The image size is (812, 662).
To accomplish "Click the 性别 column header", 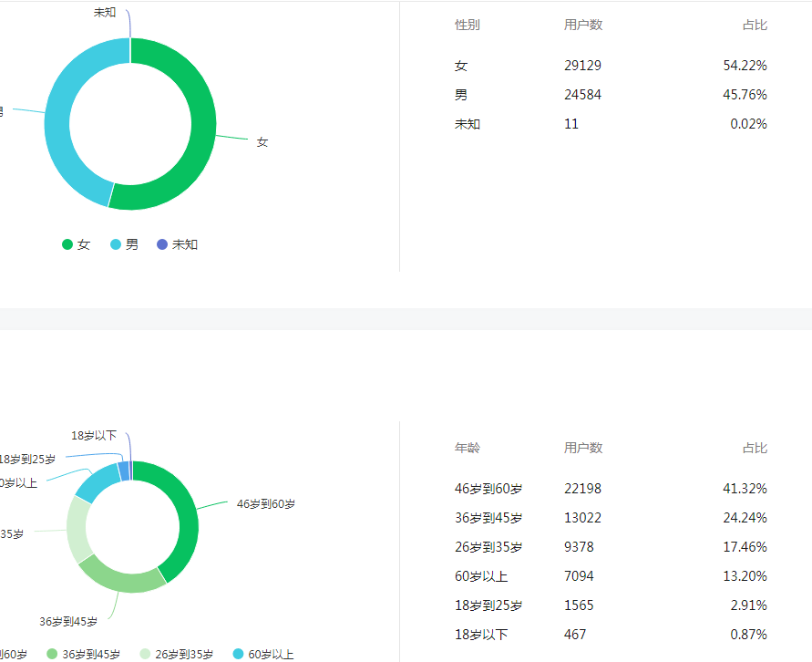I will point(468,25).
